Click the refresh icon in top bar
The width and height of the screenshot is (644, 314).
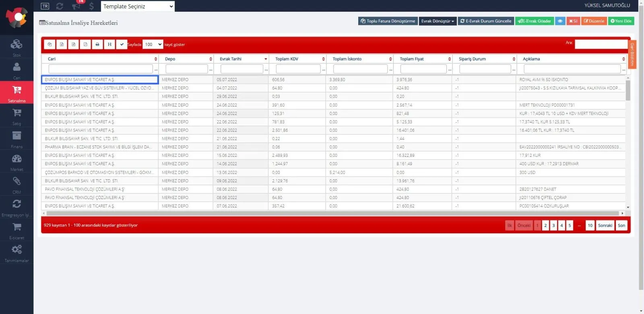click(60, 6)
